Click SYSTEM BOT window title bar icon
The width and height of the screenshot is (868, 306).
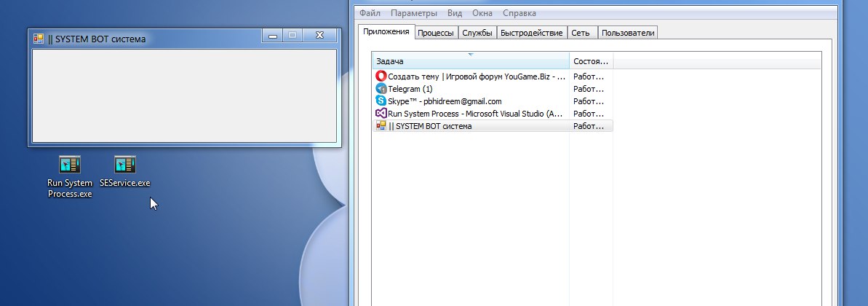click(39, 39)
